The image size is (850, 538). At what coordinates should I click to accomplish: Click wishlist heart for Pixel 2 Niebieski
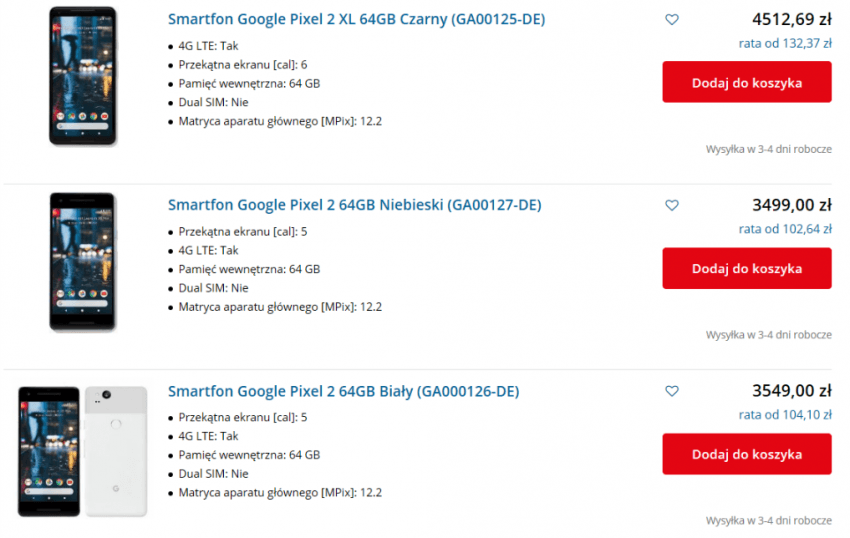point(672,205)
